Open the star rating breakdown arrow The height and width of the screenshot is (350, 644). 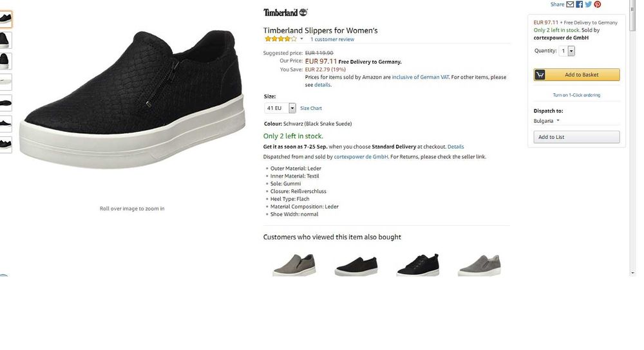302,39
